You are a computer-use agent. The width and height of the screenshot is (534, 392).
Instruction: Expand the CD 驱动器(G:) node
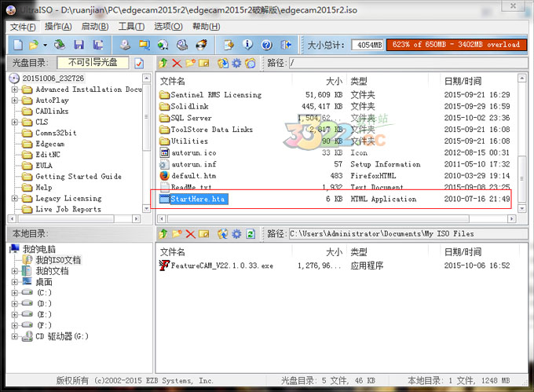(14, 336)
